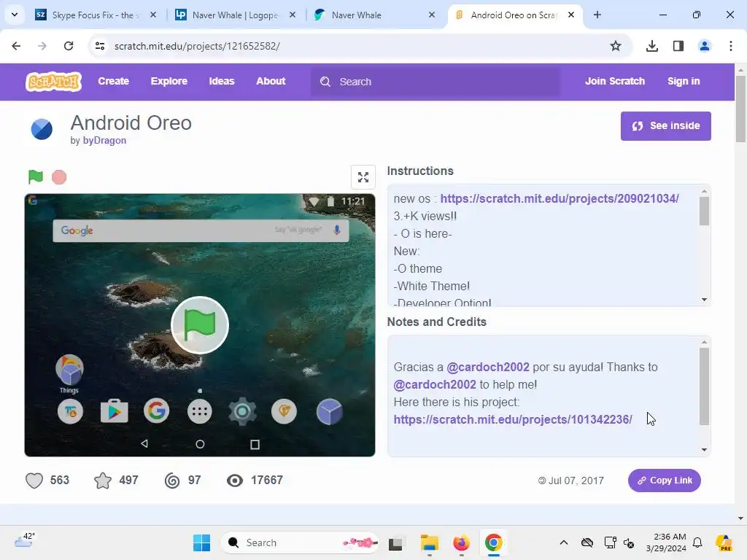
Task: Switch to Naver Whale Logopedia tab
Action: [x=236, y=15]
